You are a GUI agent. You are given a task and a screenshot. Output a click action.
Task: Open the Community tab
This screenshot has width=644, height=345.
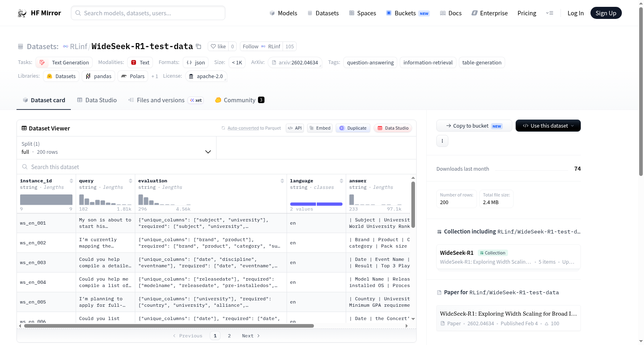pos(239,100)
